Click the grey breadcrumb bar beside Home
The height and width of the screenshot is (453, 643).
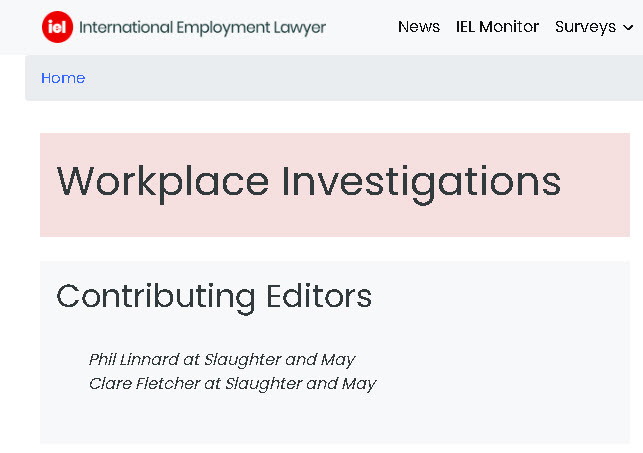pyautogui.click(x=361, y=78)
